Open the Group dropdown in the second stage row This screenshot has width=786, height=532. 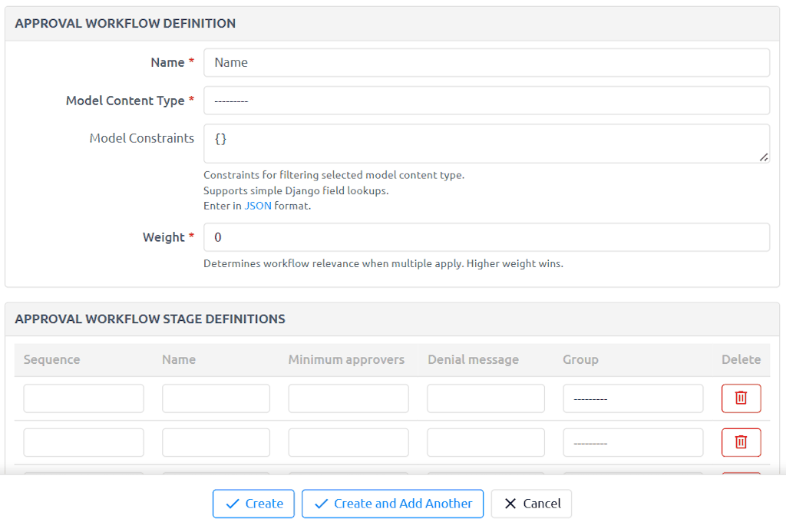(x=632, y=442)
